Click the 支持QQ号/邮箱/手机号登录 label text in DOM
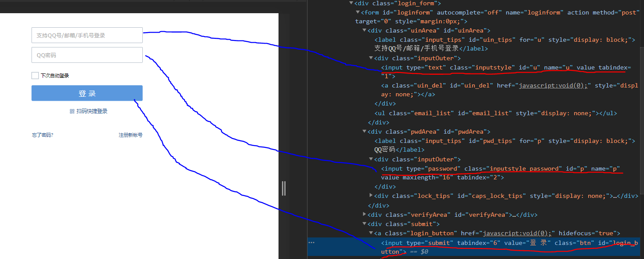This screenshot has width=644, height=259. [x=416, y=48]
